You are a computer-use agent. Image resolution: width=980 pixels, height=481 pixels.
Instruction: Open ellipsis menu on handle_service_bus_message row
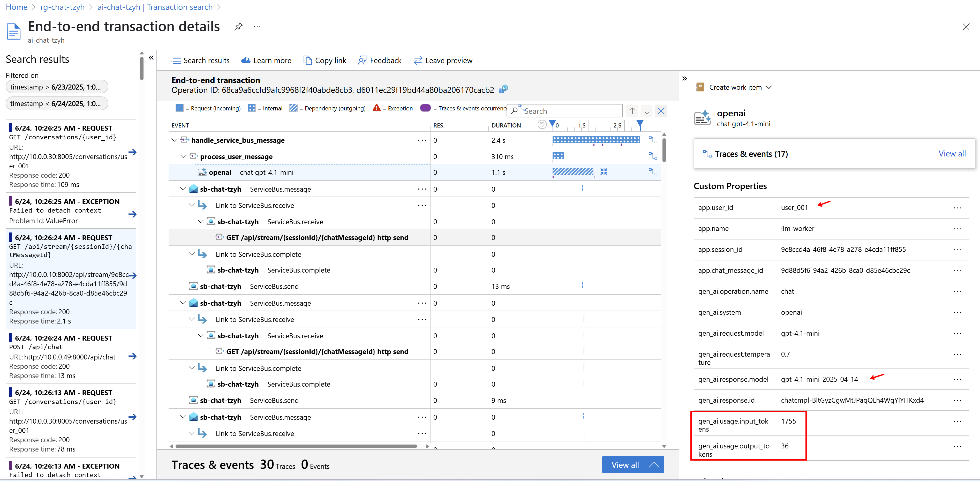point(422,140)
